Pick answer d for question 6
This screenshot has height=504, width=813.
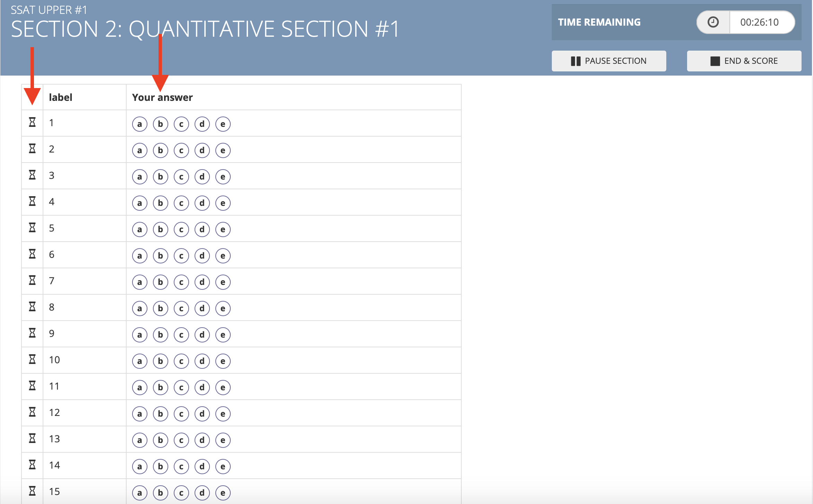pos(202,256)
